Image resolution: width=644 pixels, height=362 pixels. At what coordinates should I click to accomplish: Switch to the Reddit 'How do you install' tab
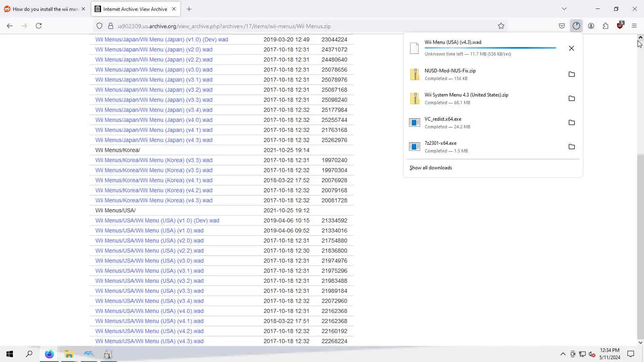[44, 9]
